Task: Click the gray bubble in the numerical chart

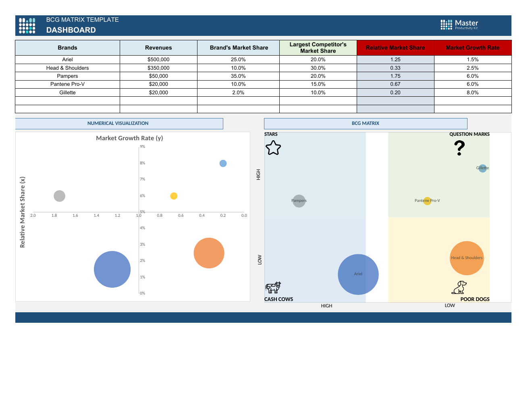Action: click(59, 196)
